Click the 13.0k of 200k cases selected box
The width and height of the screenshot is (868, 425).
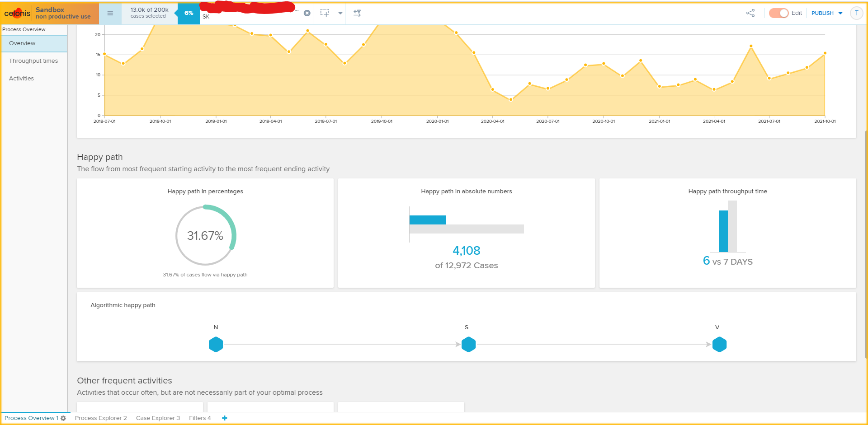tap(149, 13)
